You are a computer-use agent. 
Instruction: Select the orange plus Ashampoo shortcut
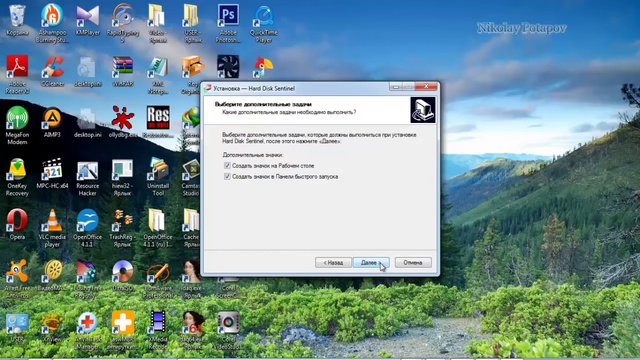tap(122, 331)
